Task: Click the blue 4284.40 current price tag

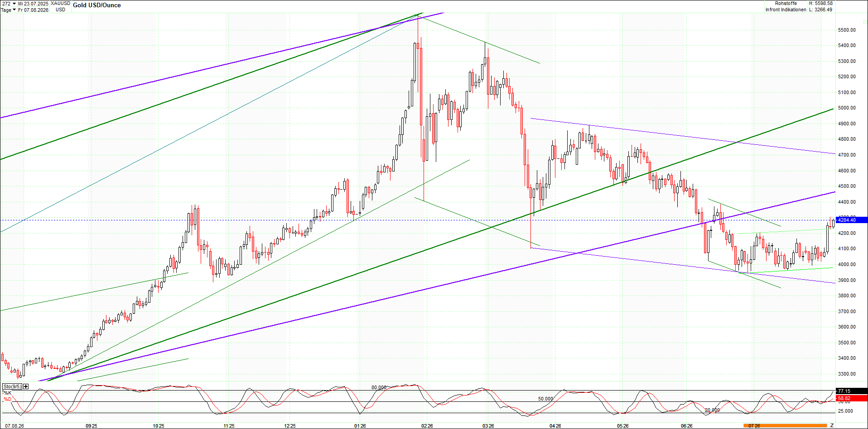Action: pyautogui.click(x=851, y=220)
